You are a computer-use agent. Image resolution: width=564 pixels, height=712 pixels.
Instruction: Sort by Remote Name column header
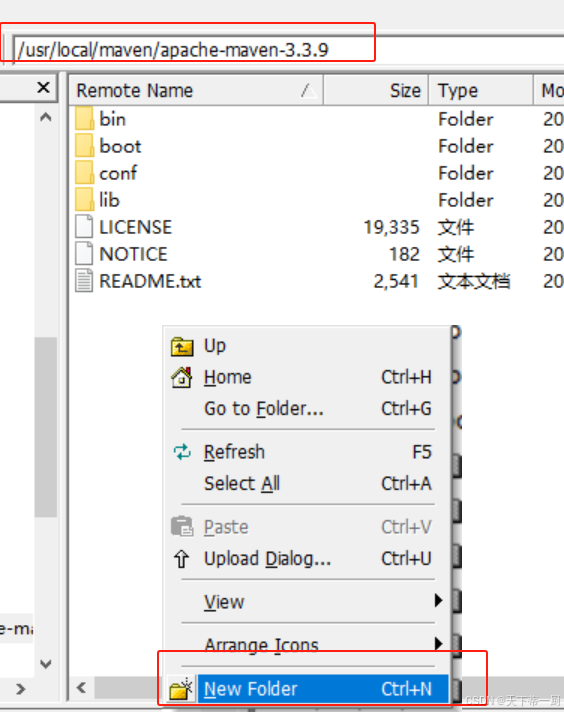coord(196,90)
